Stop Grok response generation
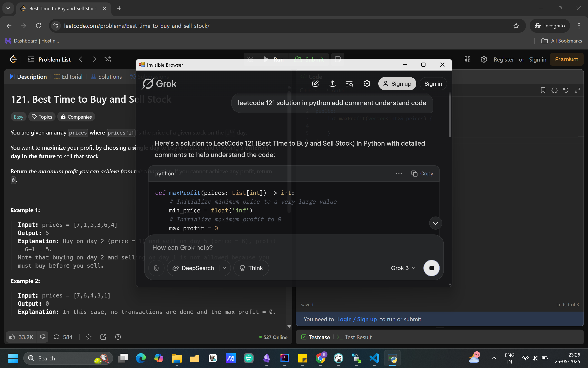Viewport: 588px width, 368px height. pos(431,268)
